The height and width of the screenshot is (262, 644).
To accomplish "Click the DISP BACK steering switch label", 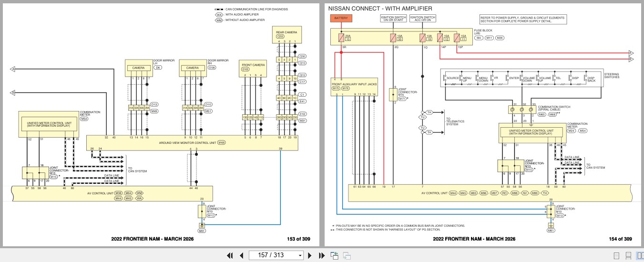I will pyautogui.click(x=591, y=79).
